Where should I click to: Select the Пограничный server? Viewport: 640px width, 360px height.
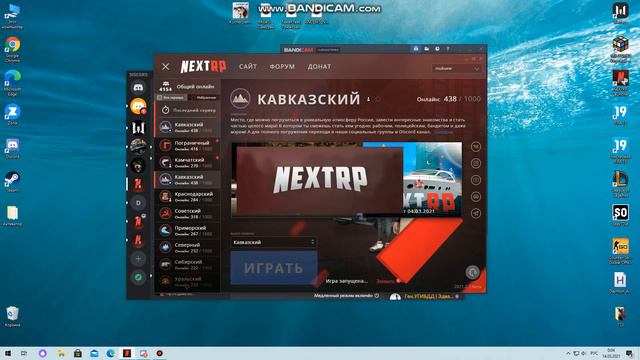[187, 145]
